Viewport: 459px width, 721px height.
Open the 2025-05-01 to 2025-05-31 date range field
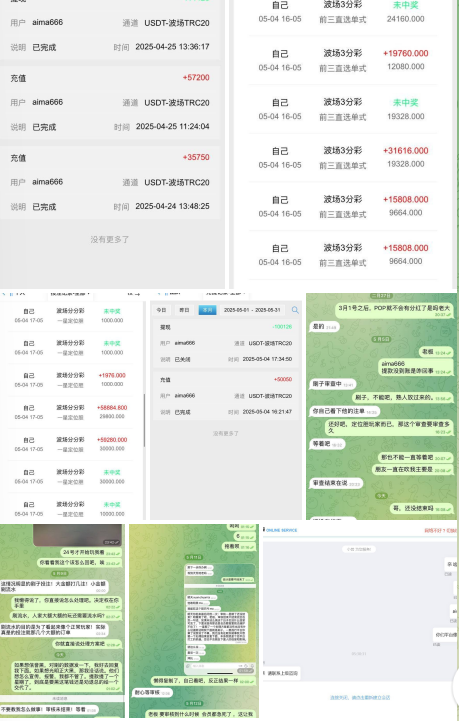point(252,310)
